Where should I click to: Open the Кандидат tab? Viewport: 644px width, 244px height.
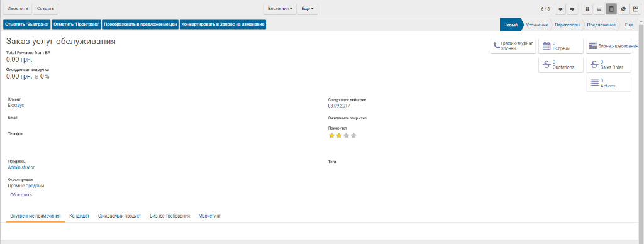[79, 216]
